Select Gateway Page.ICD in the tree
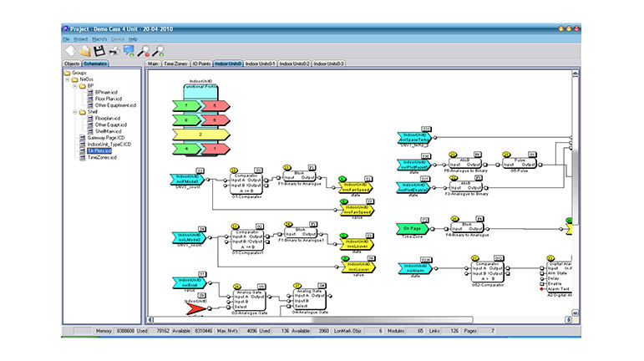 [x=104, y=137]
